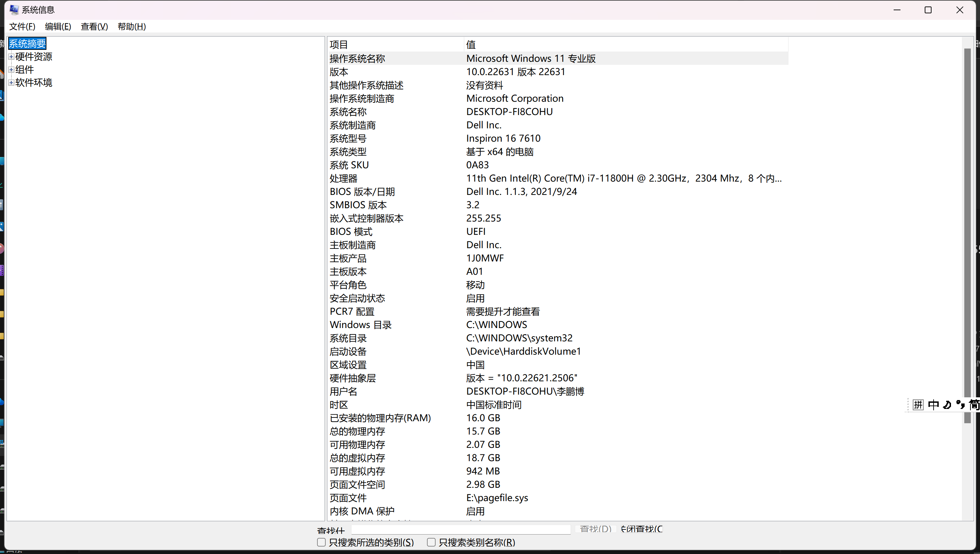The width and height of the screenshot is (980, 554).
Task: Open the 编辑(E) menu
Action: [57, 26]
